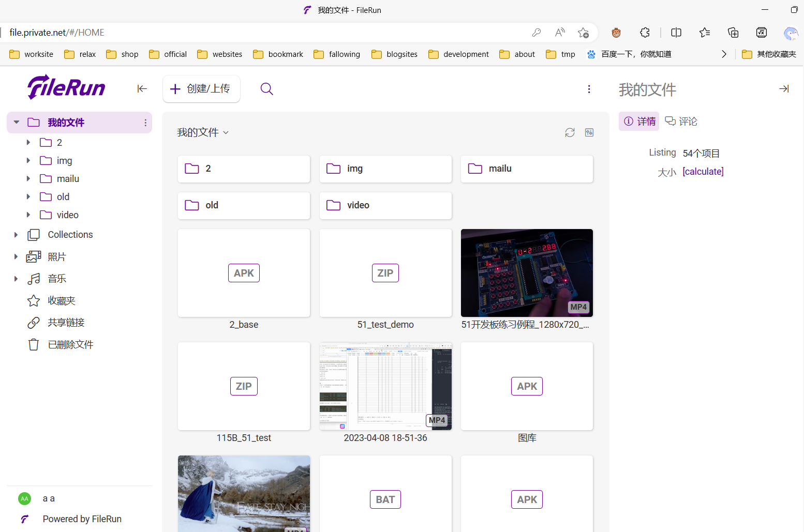Expand Collections in the sidebar
804x532 pixels.
pos(16,234)
